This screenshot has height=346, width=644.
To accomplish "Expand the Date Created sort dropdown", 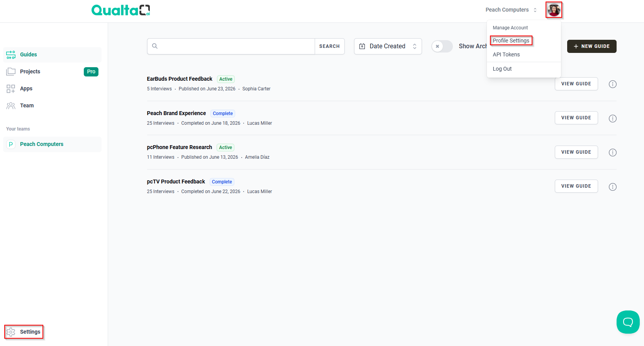I will coord(388,46).
